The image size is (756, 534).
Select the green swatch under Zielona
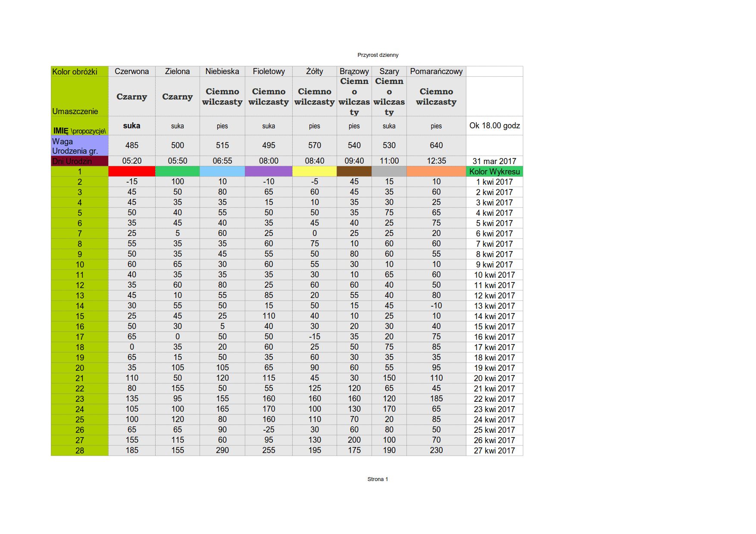pos(177,171)
